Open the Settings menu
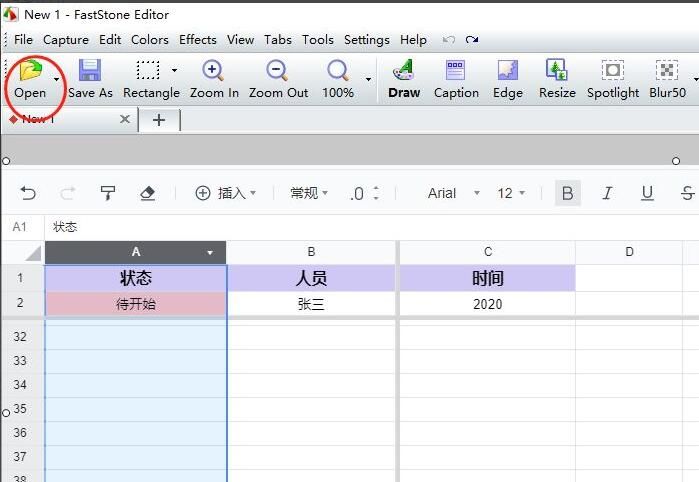 click(x=367, y=40)
